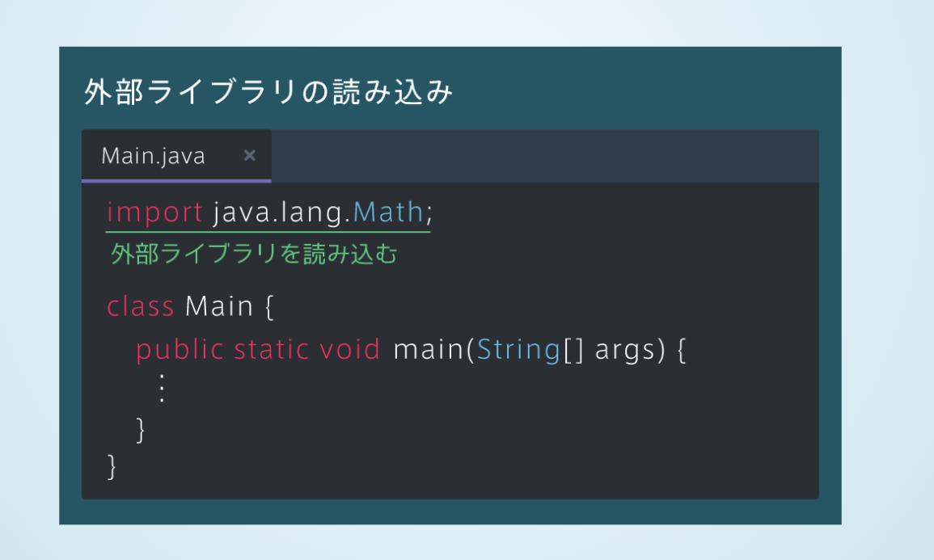Viewport: 934px width, 560px height.
Task: Click the import keyword
Action: tap(155, 213)
